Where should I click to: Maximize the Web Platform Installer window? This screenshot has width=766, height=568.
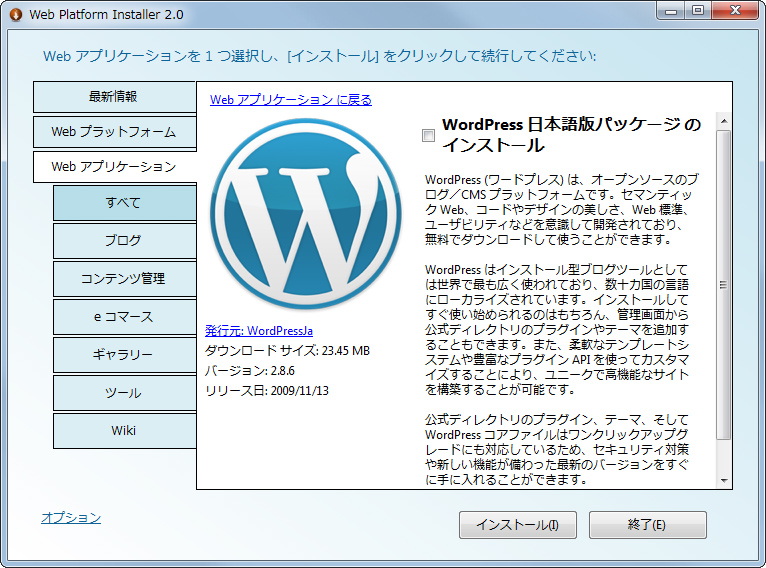tap(698, 11)
